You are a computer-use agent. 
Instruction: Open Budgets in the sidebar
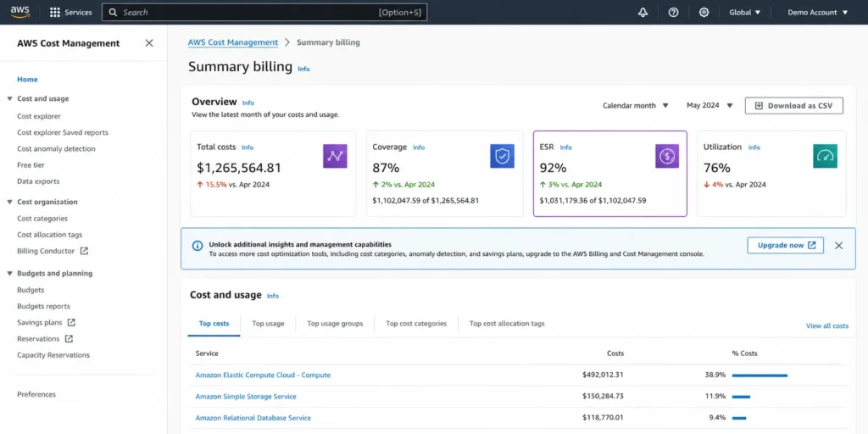click(31, 290)
